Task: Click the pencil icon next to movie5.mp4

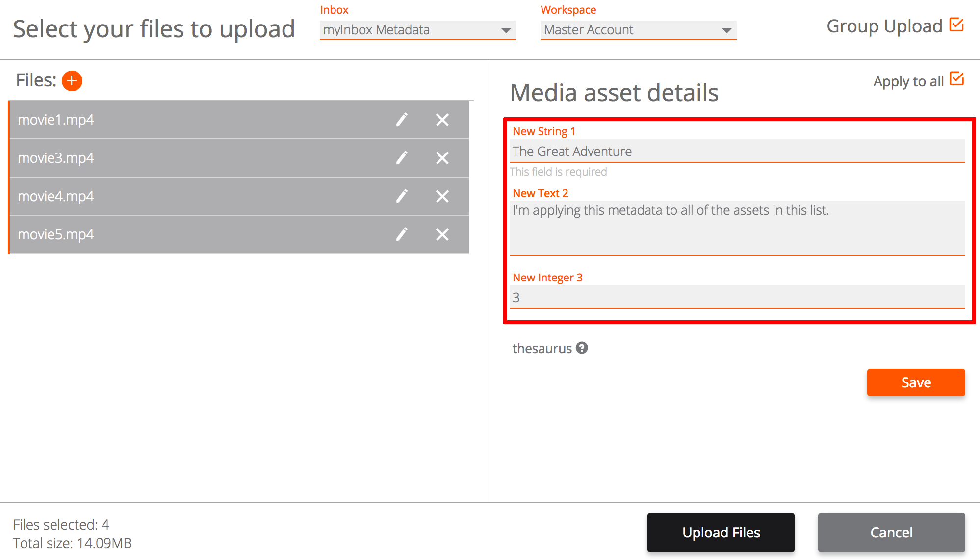Action: coord(402,234)
